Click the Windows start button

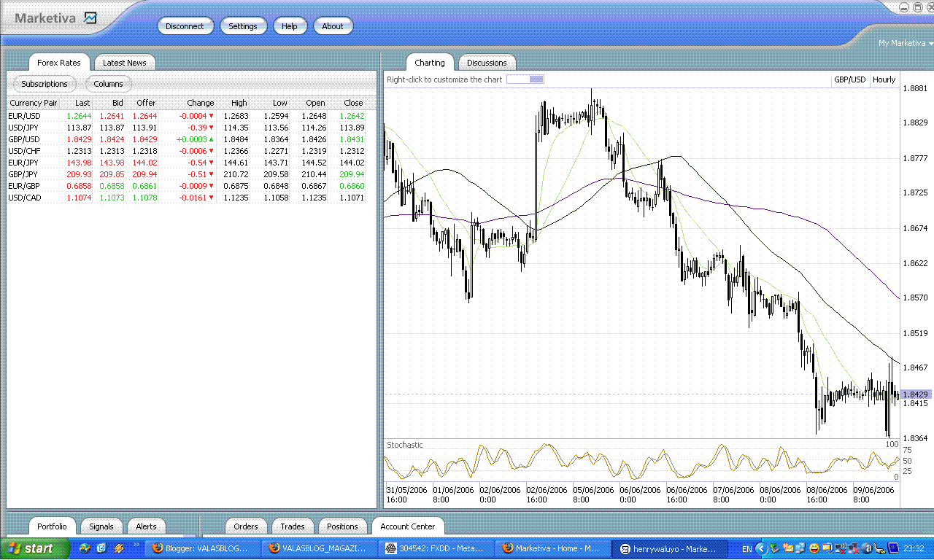point(34,548)
